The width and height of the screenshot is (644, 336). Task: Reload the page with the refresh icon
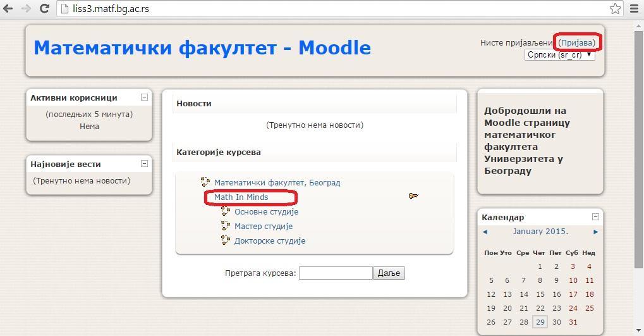pyautogui.click(x=44, y=8)
